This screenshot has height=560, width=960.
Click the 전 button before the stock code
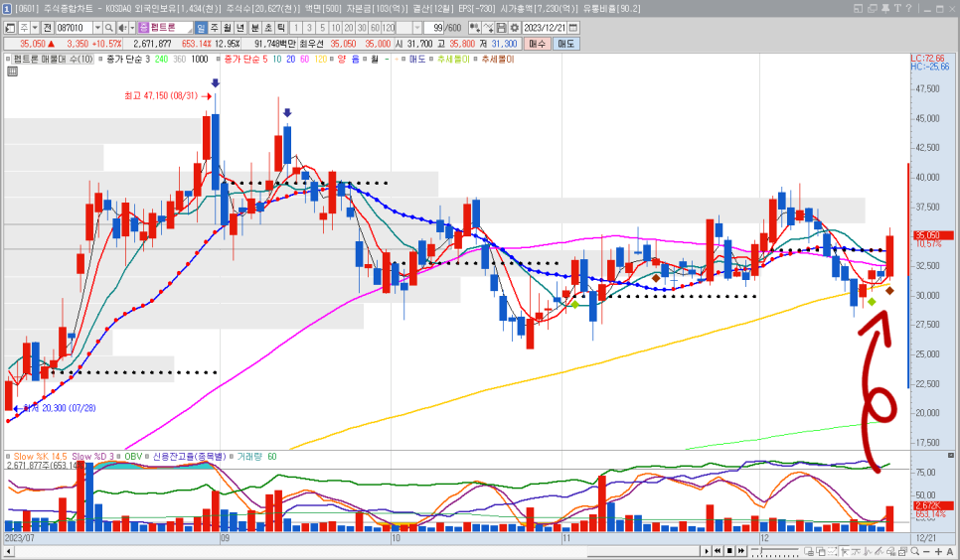pyautogui.click(x=48, y=28)
